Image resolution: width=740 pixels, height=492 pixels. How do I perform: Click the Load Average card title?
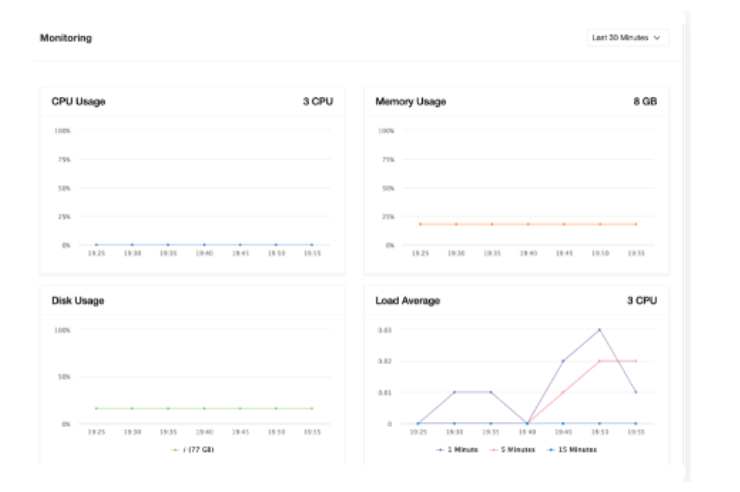tap(407, 300)
